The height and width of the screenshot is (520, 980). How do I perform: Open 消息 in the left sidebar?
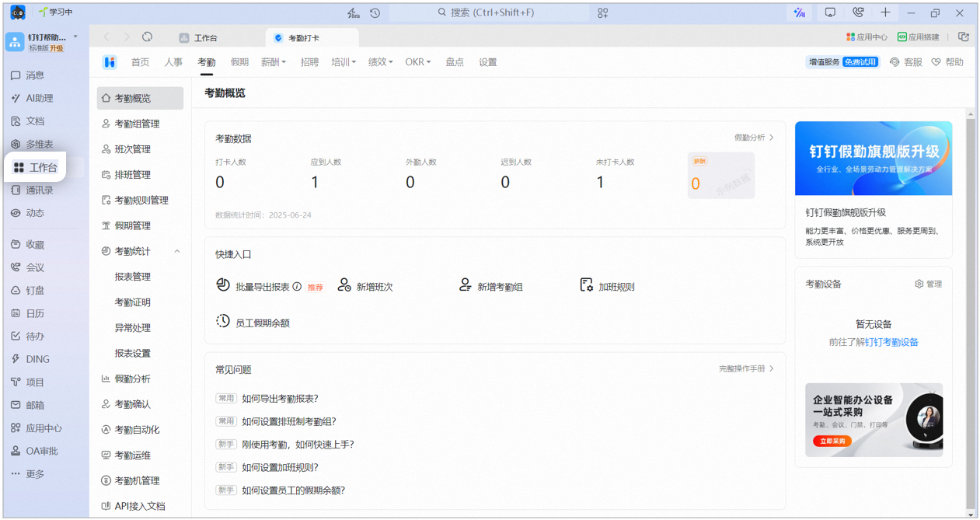tap(28, 75)
